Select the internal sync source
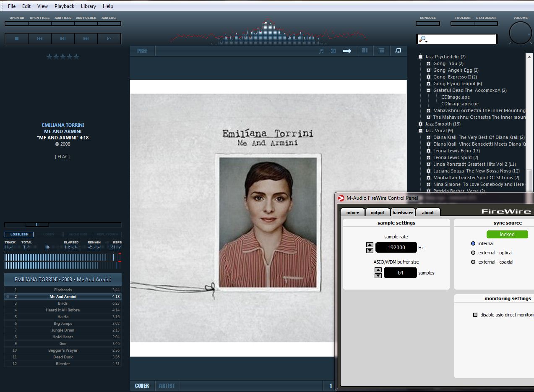 coord(473,243)
